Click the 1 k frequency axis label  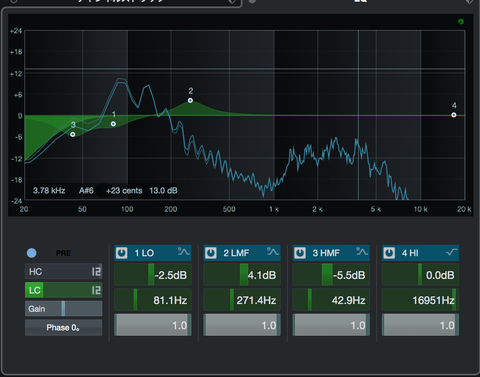(x=274, y=209)
